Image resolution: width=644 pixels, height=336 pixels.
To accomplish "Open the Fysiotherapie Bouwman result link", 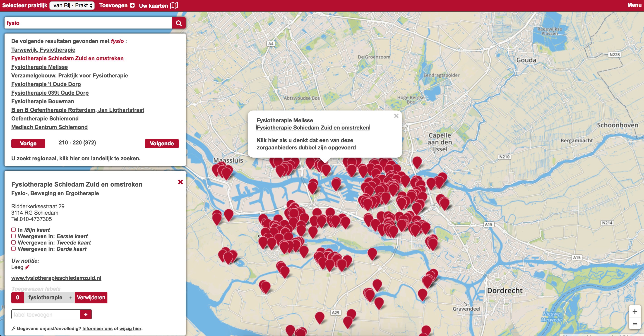I will tap(43, 101).
